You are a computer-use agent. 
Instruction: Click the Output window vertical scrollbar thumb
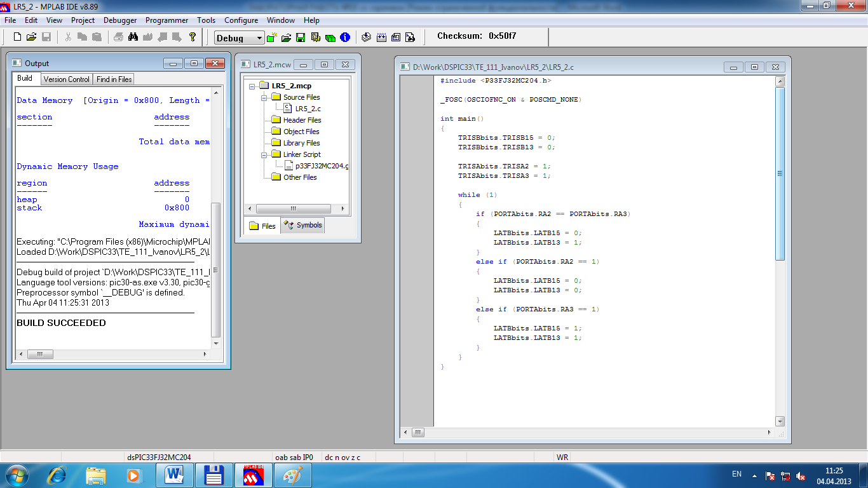(x=216, y=270)
